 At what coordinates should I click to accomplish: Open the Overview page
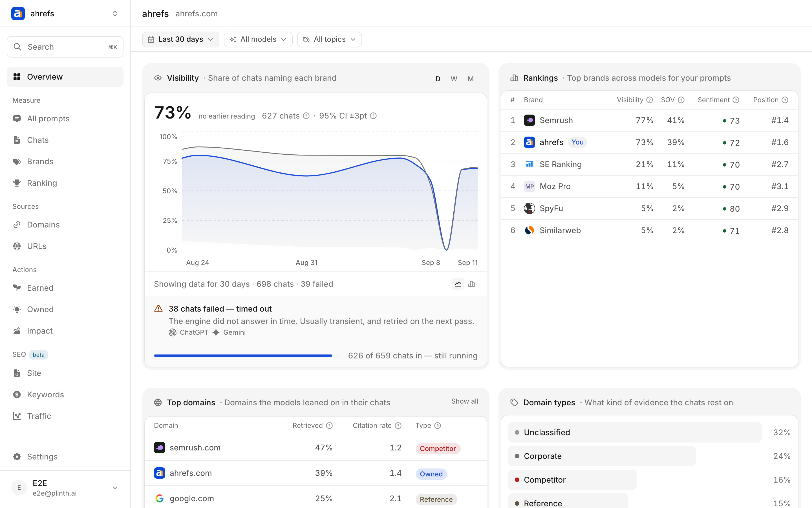point(65,76)
